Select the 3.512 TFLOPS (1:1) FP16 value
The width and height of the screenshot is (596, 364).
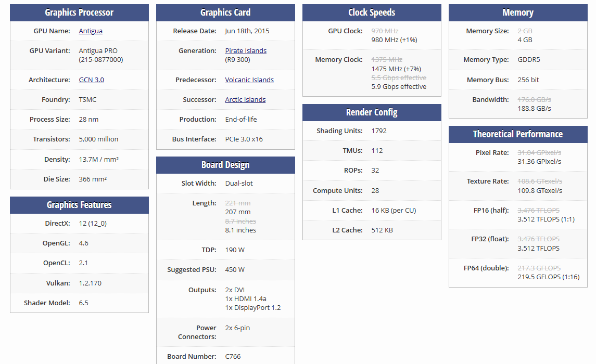pos(546,219)
